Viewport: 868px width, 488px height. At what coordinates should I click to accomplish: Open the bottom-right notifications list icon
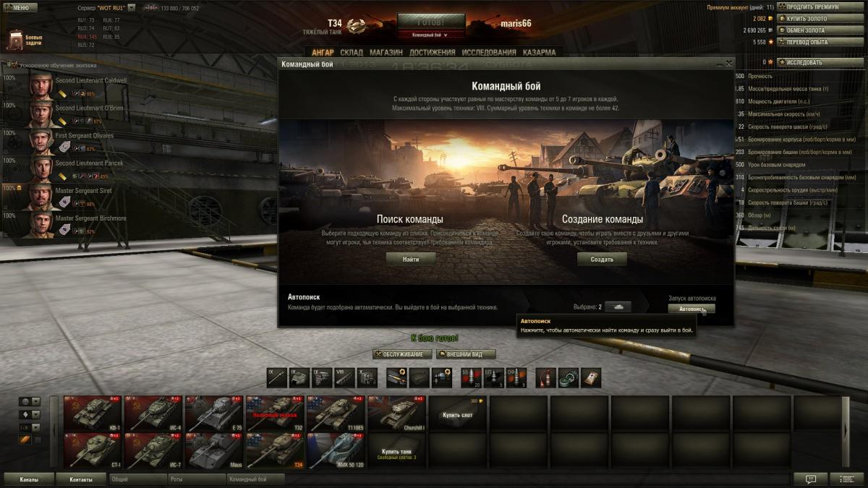tap(847, 479)
